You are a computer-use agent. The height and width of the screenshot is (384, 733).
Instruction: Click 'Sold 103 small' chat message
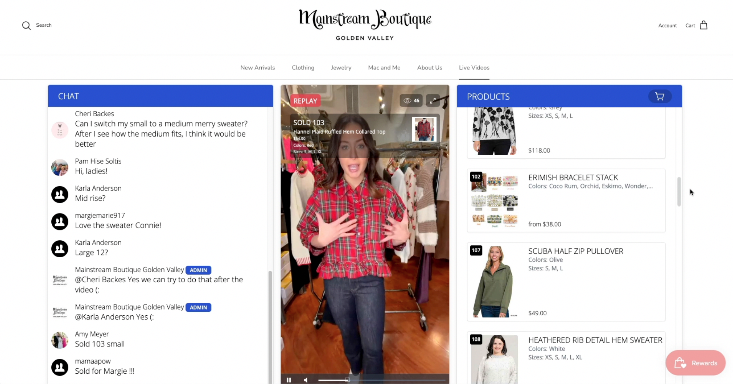coord(100,344)
